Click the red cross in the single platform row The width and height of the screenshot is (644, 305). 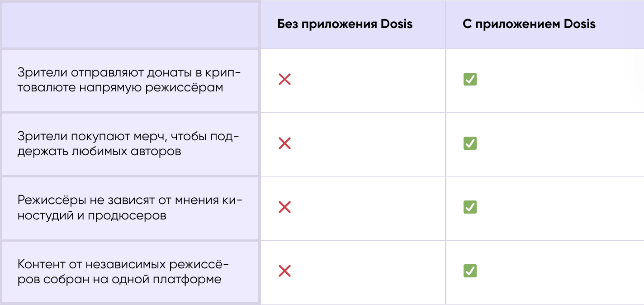point(284,272)
